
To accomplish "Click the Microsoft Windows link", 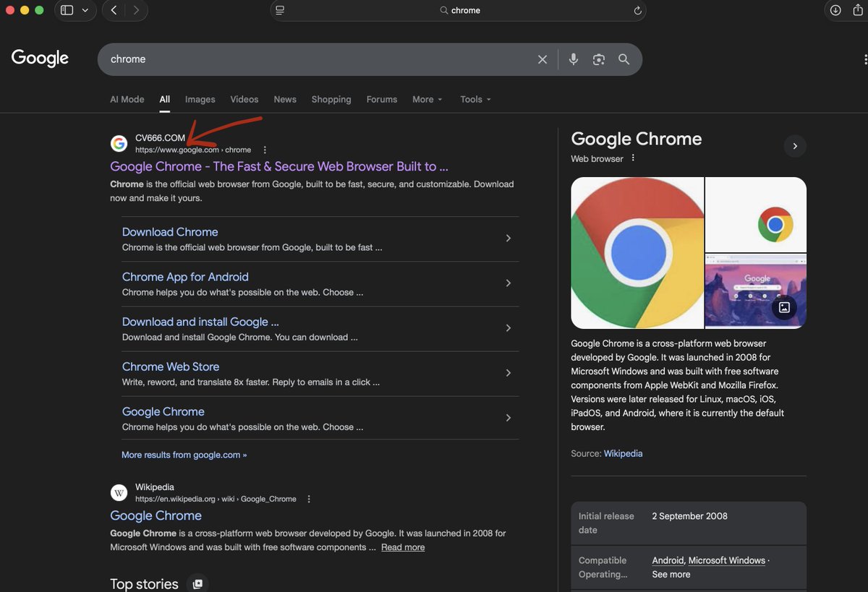I will tap(727, 560).
